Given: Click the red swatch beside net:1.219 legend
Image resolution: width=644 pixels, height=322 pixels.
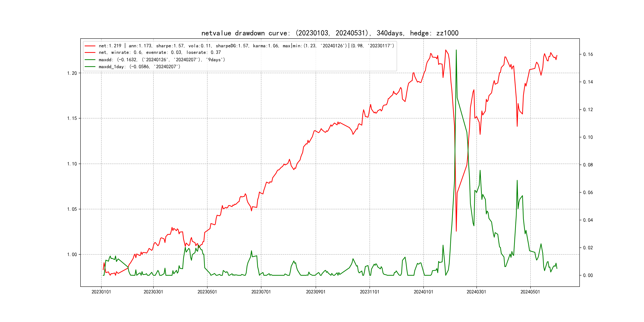Looking at the screenshot, I should (x=90, y=46).
